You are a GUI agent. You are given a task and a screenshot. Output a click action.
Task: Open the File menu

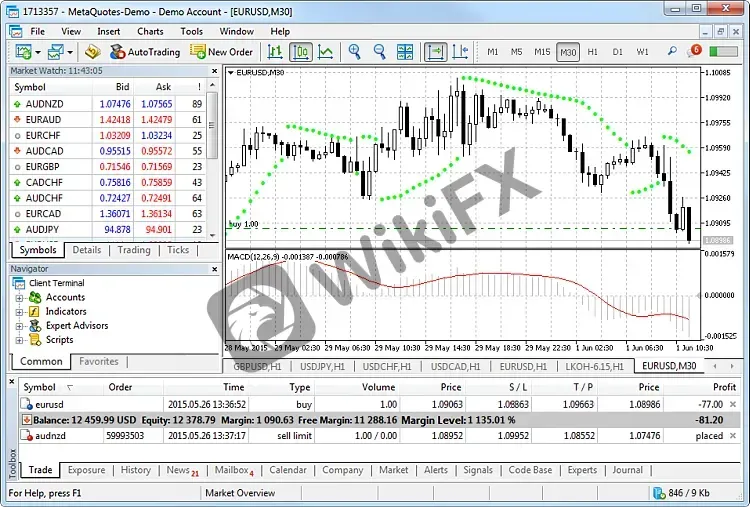(x=37, y=32)
